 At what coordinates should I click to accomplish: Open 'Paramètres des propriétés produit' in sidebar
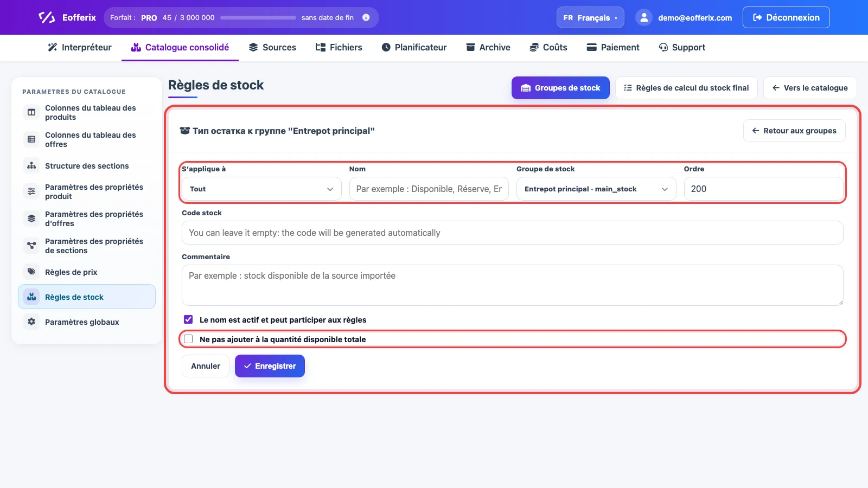pos(87,191)
